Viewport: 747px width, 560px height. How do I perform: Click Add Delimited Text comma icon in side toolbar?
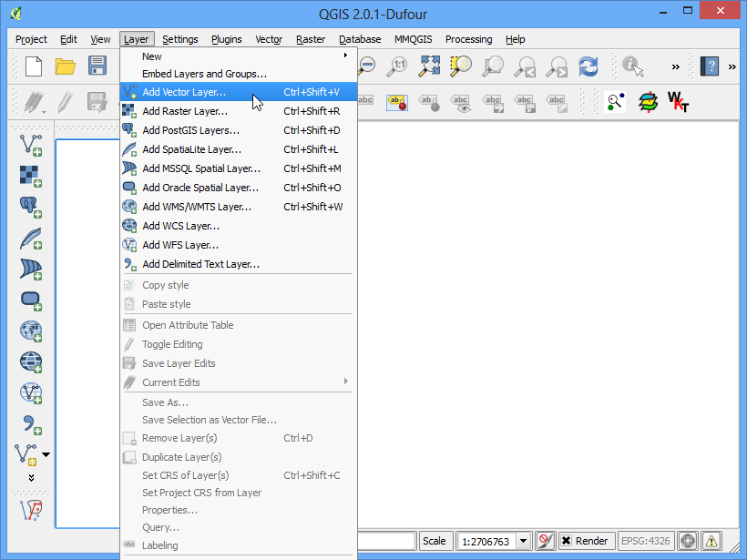(x=32, y=424)
